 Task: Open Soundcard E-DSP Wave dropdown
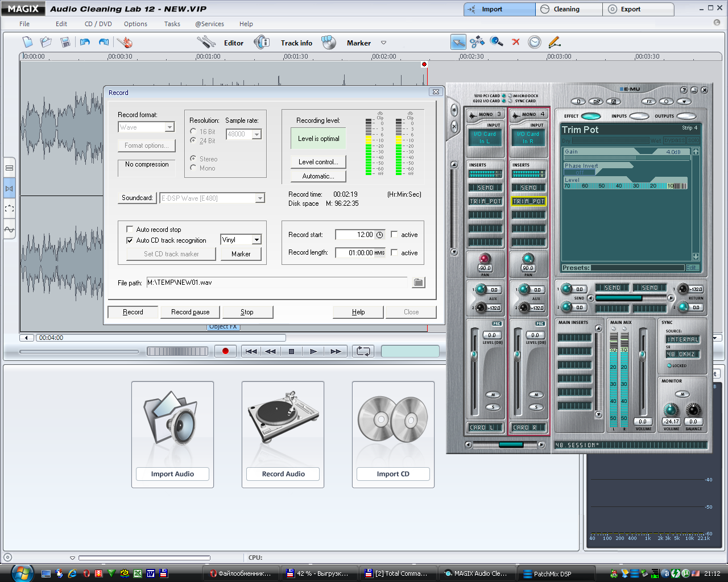[x=260, y=198]
